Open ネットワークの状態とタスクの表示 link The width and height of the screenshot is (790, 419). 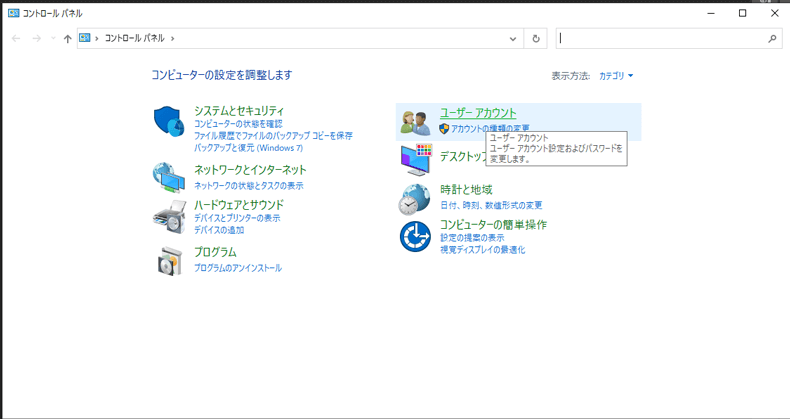[x=248, y=186]
